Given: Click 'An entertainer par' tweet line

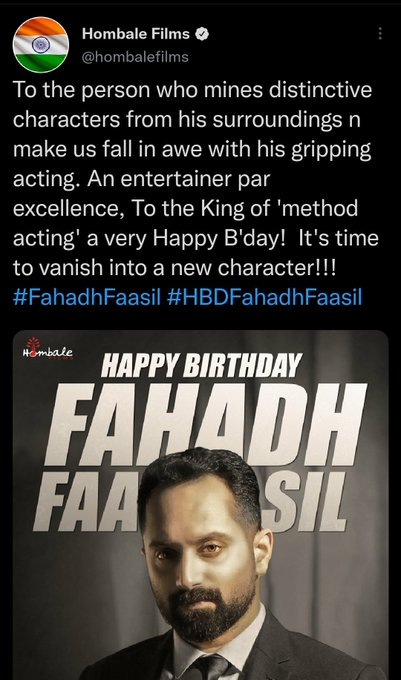Looking at the screenshot, I should [141, 179].
